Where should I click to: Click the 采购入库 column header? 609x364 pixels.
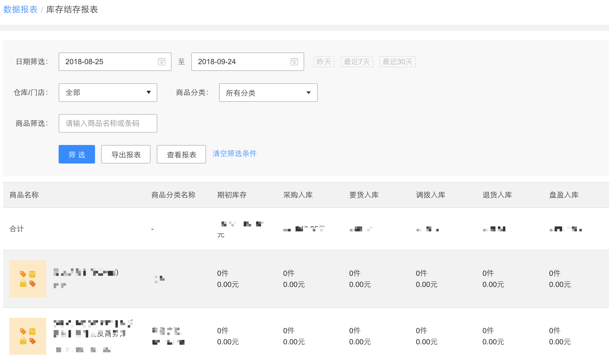(x=298, y=195)
